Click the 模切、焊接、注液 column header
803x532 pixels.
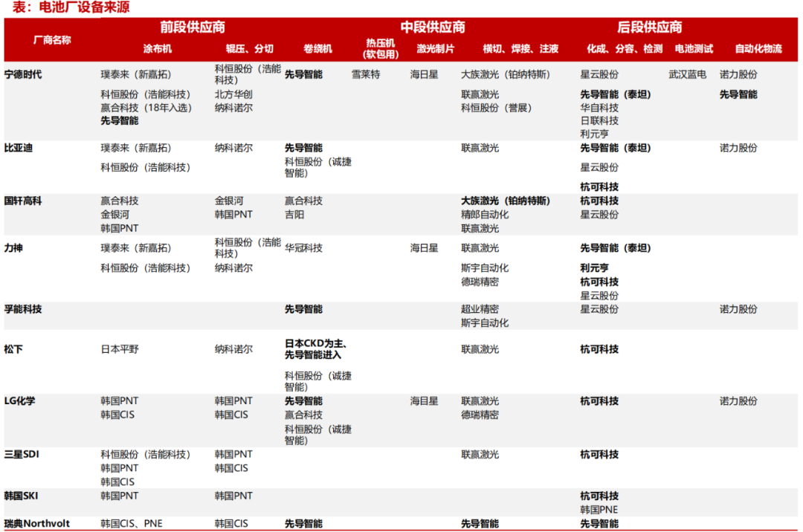[520, 48]
